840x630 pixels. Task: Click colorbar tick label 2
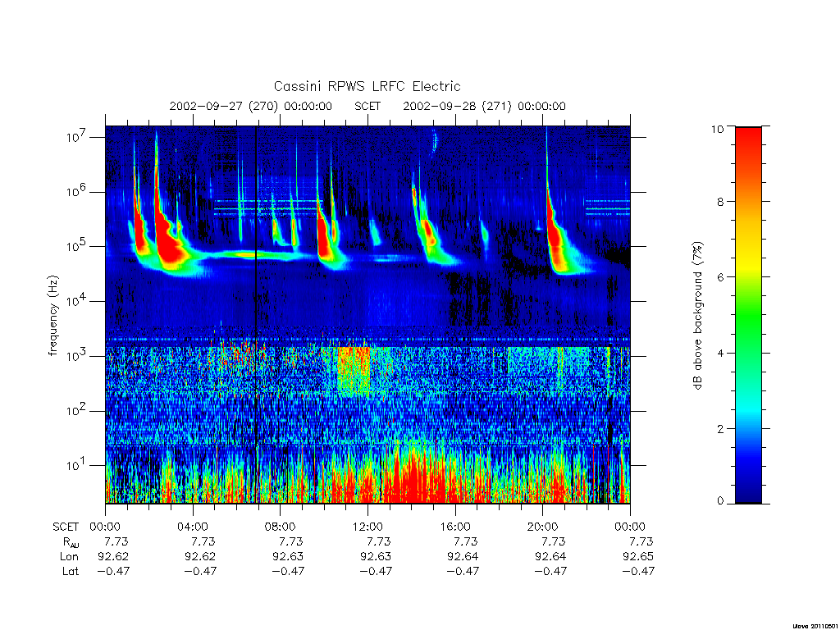point(720,428)
